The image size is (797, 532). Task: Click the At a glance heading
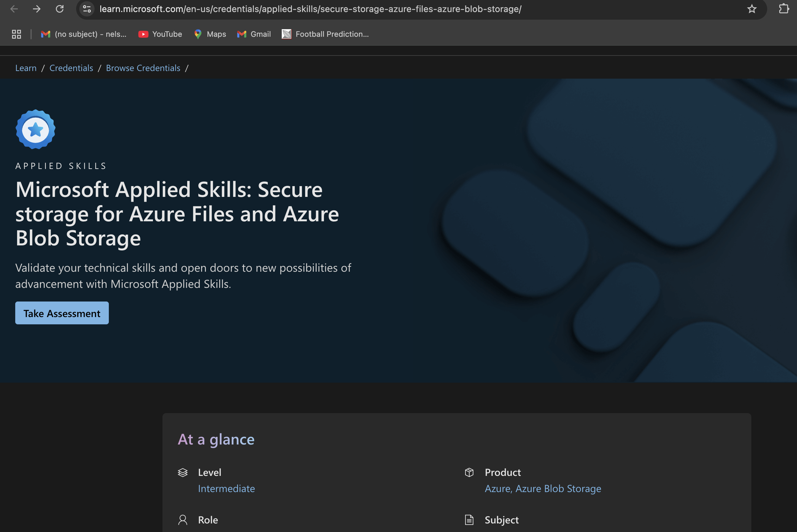(x=216, y=439)
